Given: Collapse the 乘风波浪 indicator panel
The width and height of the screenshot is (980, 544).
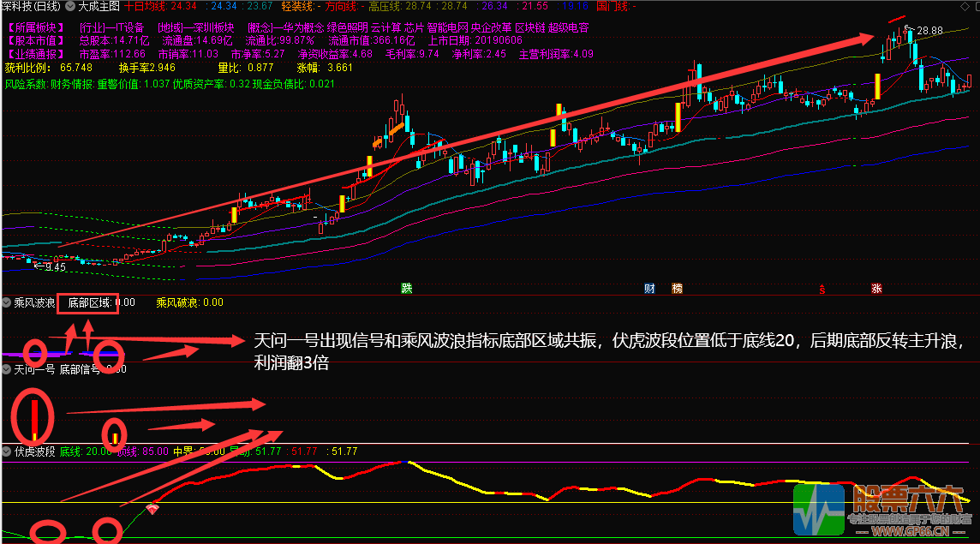Looking at the screenshot, I should pos(6,301).
